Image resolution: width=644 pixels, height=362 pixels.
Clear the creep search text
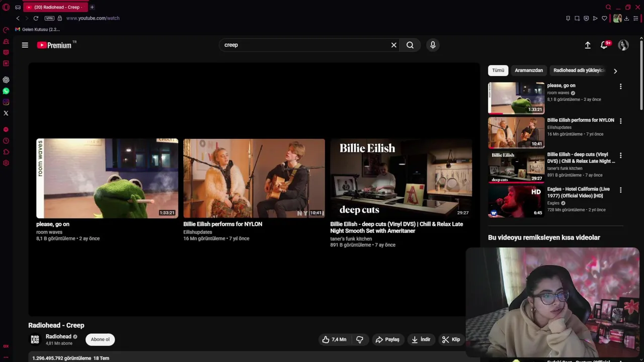tap(394, 45)
